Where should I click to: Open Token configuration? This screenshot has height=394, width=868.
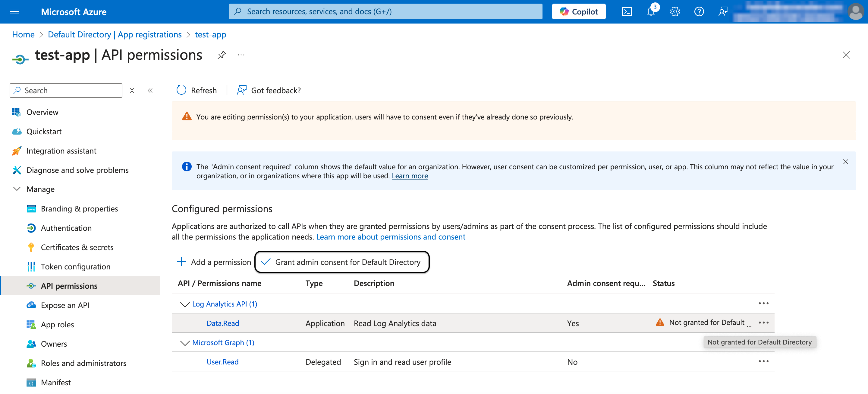click(x=75, y=266)
